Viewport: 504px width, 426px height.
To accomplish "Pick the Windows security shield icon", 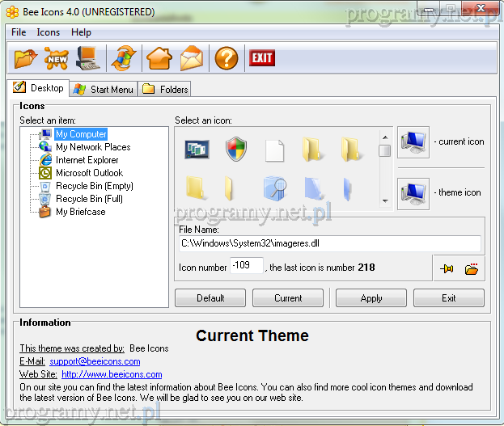I will (235, 149).
